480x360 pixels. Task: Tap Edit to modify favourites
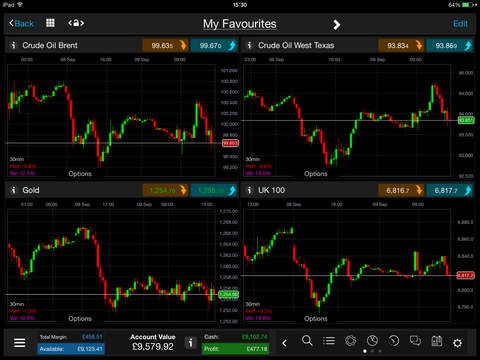(x=460, y=24)
